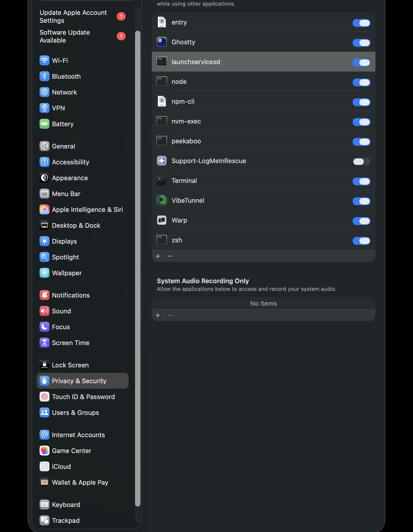The height and width of the screenshot is (532, 413).
Task: Enable Support-LogMeInRescue screen recording toggle
Action: (x=361, y=162)
